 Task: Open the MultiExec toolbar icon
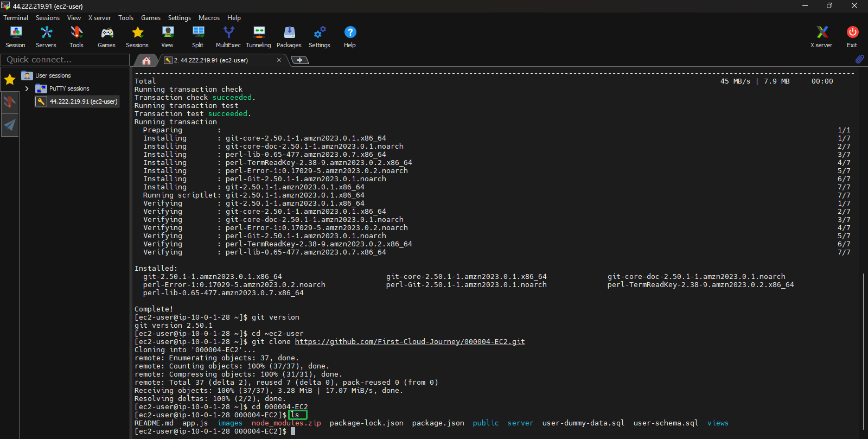[x=228, y=37]
